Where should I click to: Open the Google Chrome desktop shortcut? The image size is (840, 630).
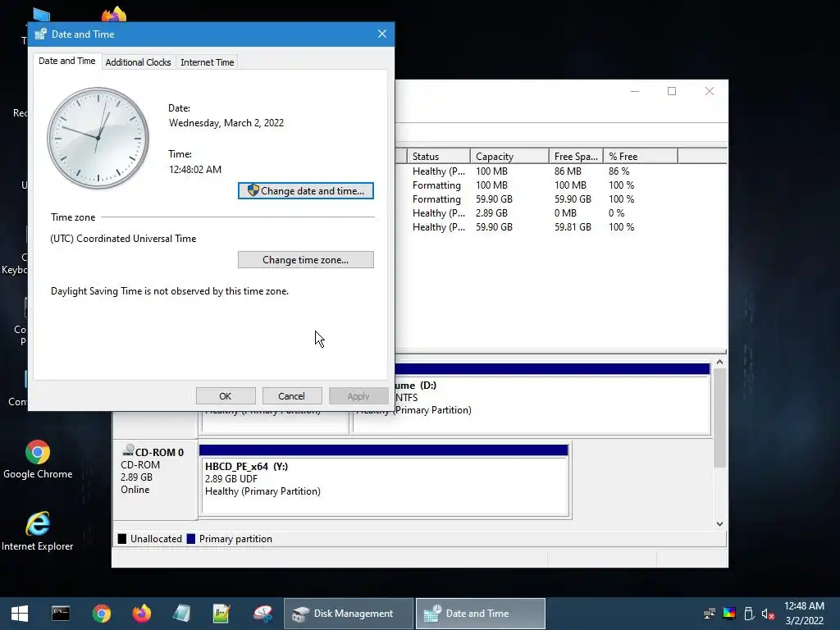pyautogui.click(x=38, y=459)
